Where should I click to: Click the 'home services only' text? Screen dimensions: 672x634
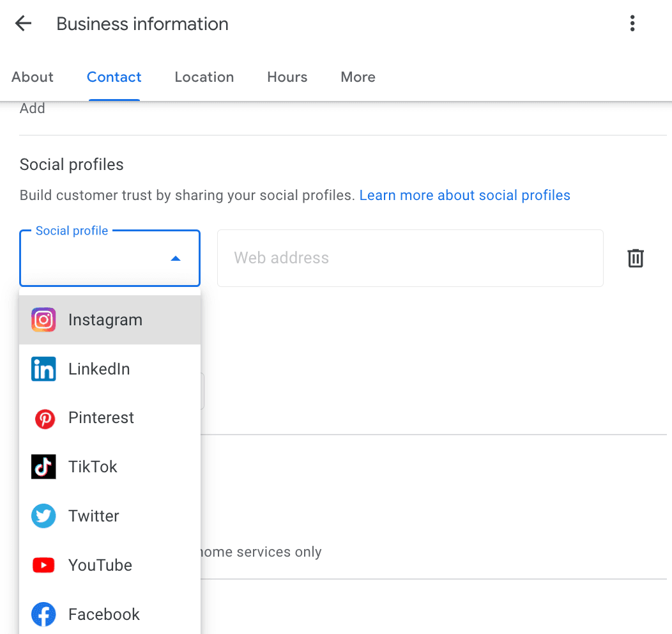tap(261, 552)
